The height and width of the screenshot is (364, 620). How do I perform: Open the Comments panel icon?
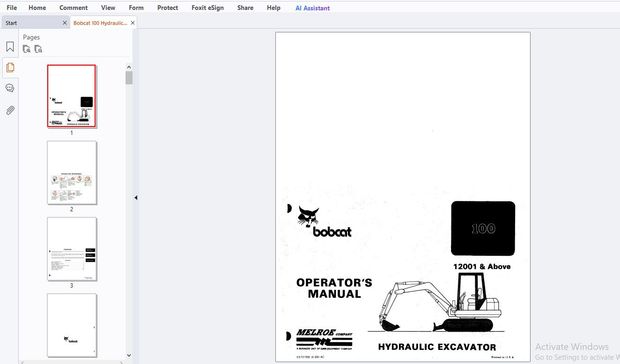10,88
